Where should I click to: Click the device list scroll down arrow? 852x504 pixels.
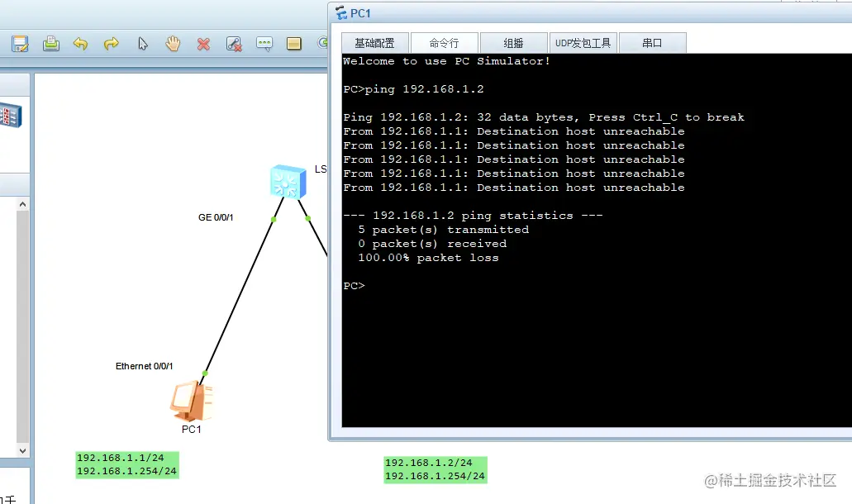22,450
